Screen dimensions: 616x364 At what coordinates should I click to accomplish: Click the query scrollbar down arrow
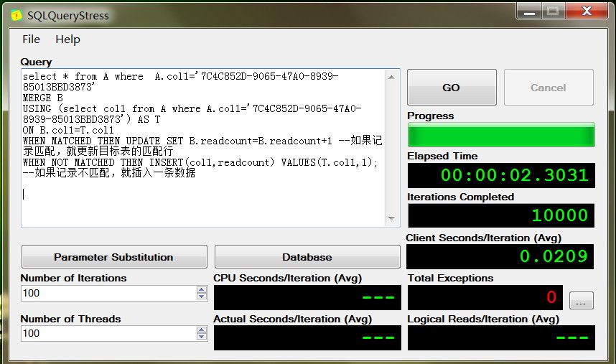pyautogui.click(x=392, y=218)
